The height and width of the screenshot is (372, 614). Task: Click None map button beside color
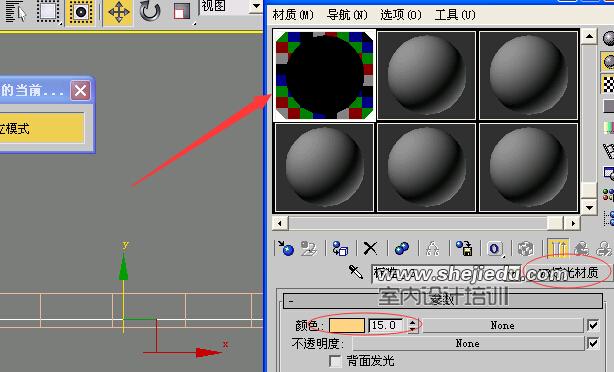pos(502,325)
